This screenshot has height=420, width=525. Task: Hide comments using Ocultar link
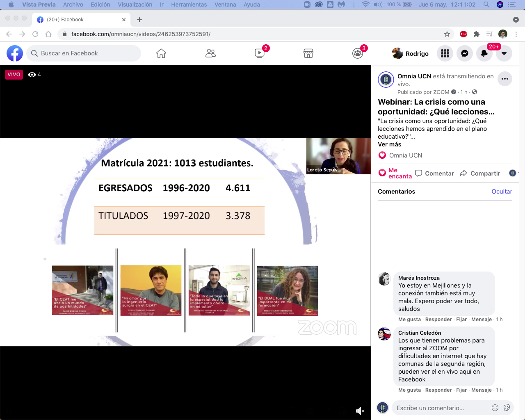point(502,192)
